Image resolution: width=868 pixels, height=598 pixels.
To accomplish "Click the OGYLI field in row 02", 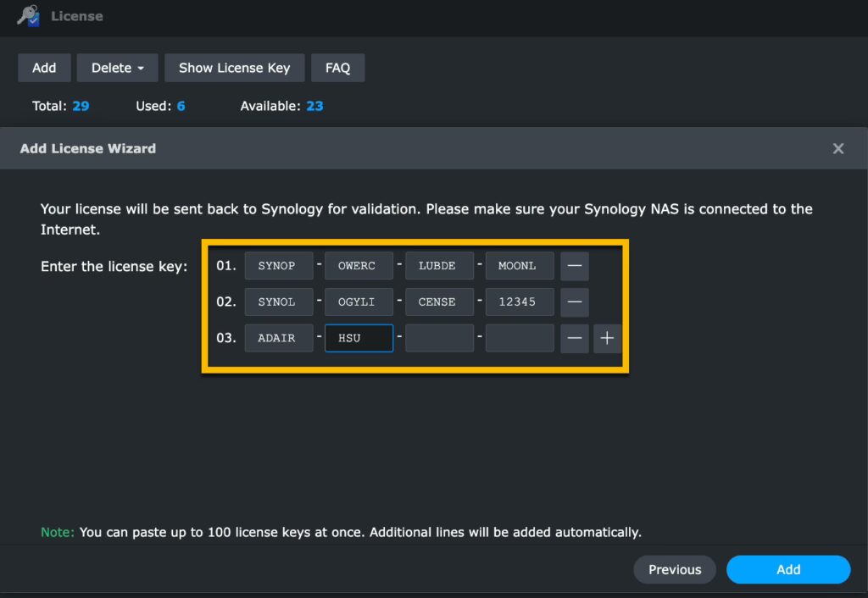I will point(359,302).
